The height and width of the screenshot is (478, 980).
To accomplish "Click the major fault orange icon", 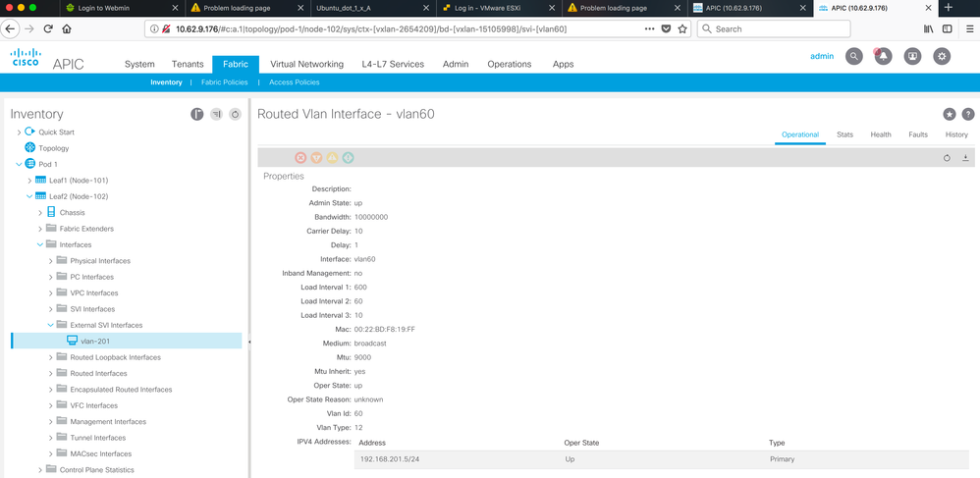I will 316,158.
